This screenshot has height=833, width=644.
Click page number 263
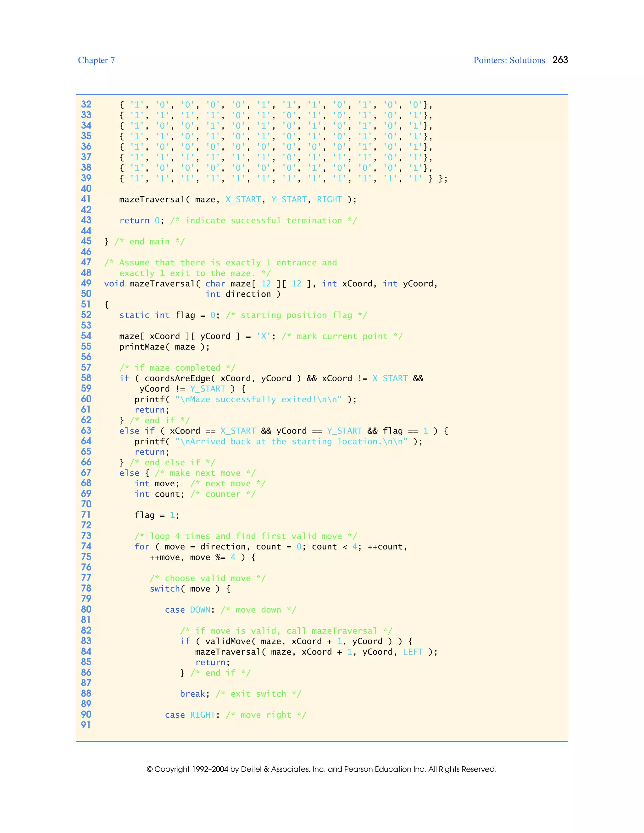[560, 60]
